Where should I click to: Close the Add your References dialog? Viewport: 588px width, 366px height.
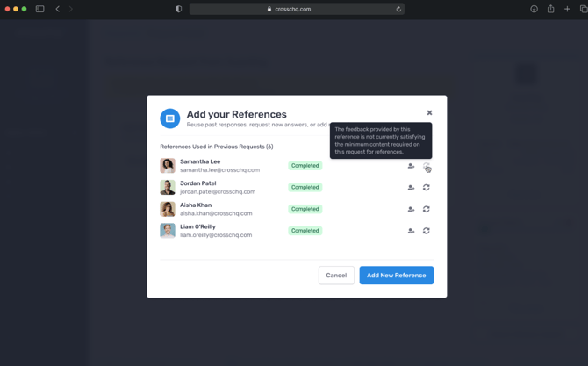tap(429, 112)
